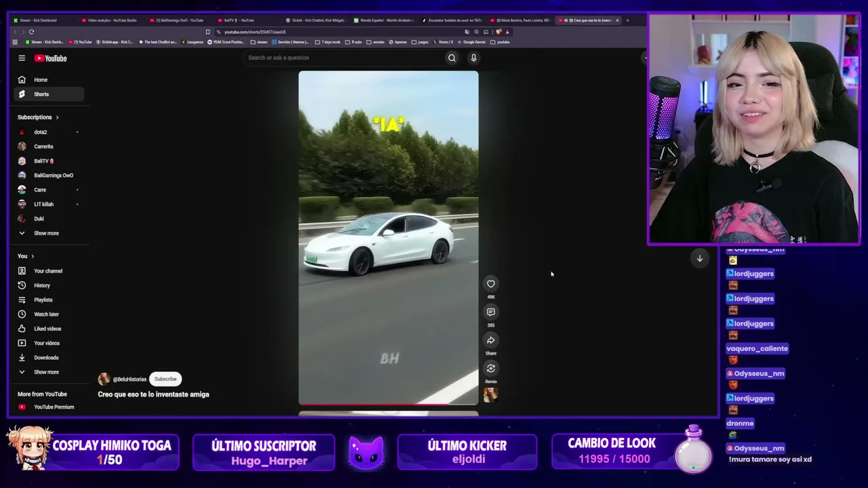Image resolution: width=868 pixels, height=488 pixels.
Task: Click vaquero_caliente's name in chat
Action: tap(757, 348)
